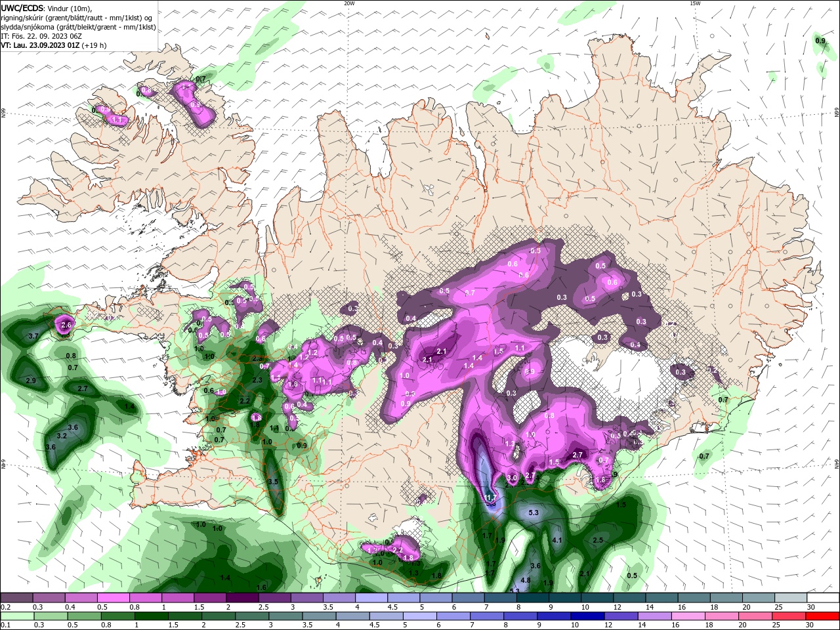
Task: Click the 2.9 precipitation value on the map
Action: (30, 381)
